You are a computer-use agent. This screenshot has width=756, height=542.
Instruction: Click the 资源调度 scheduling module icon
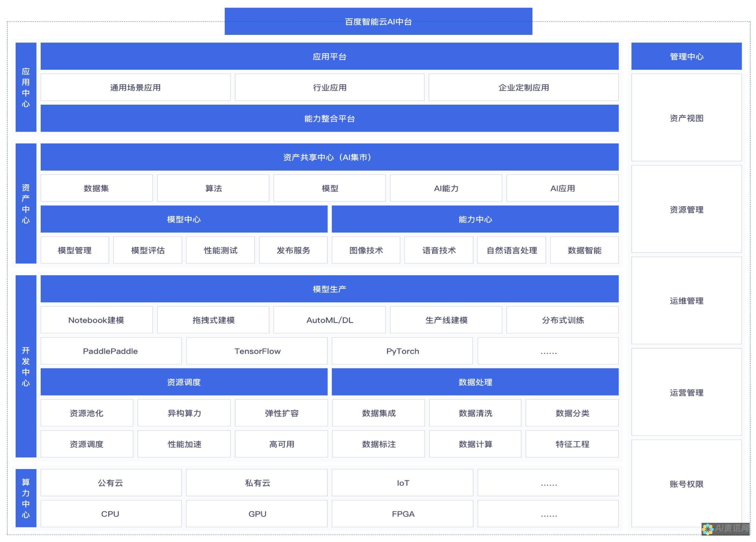point(184,381)
